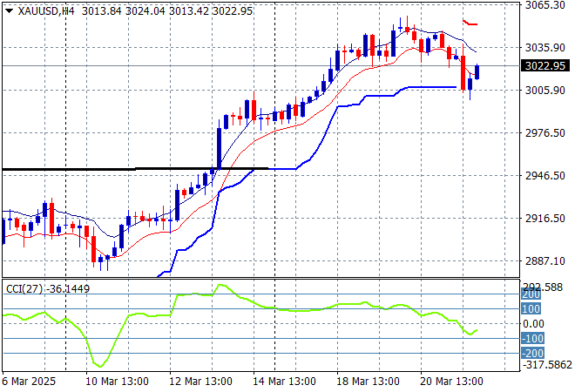Click the 2916.50 price axis label
Image resolution: width=575 pixels, height=392 pixels.
[545, 218]
